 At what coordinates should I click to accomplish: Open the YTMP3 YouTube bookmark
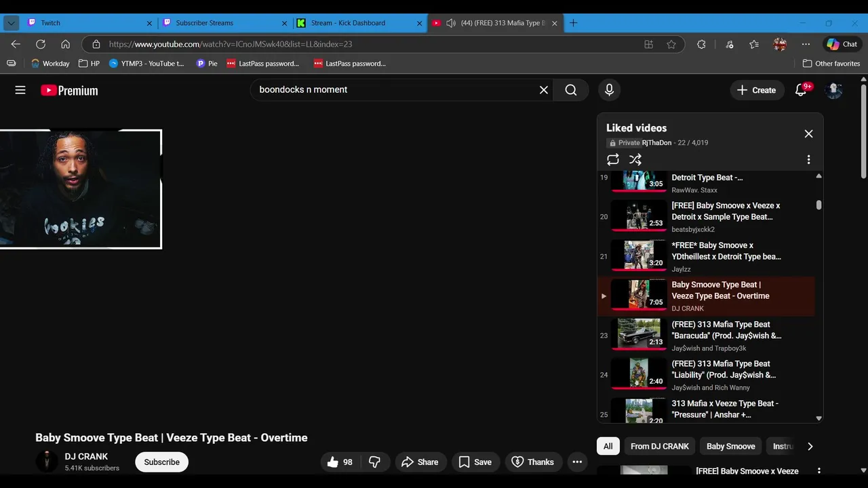pos(146,64)
